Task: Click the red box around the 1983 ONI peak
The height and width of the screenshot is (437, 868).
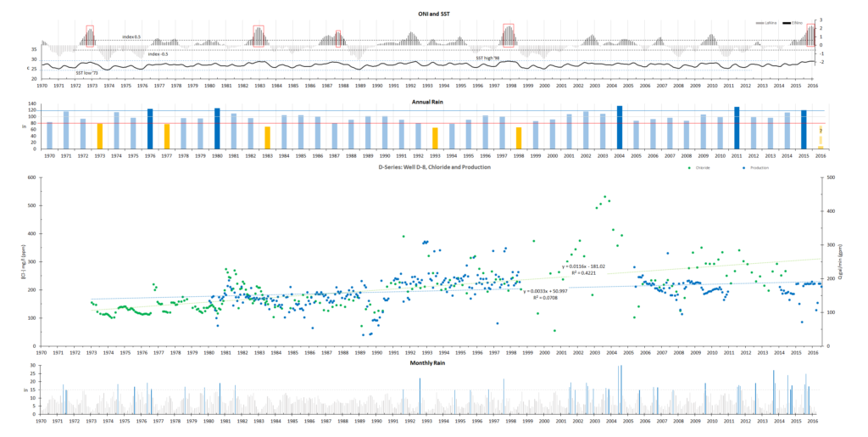Action: [259, 35]
